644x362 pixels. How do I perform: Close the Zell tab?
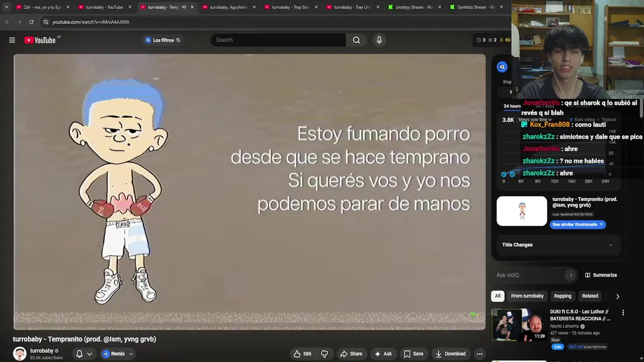(x=68, y=7)
